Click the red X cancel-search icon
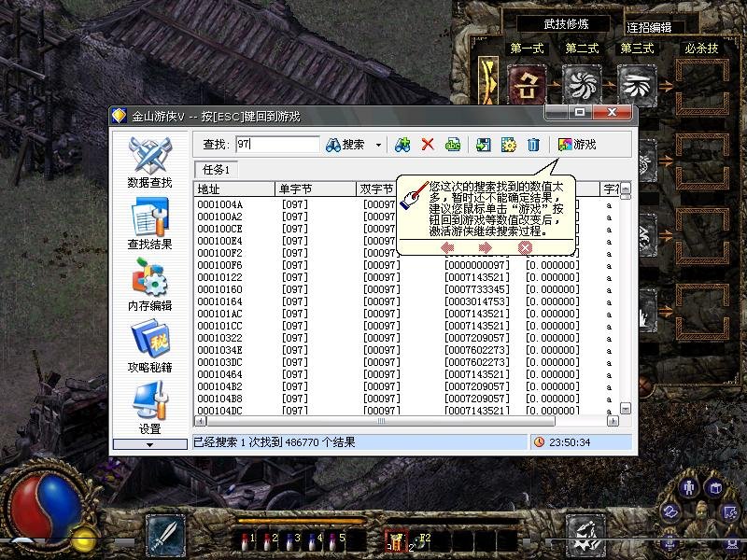Image resolution: width=747 pixels, height=560 pixels. 428,146
